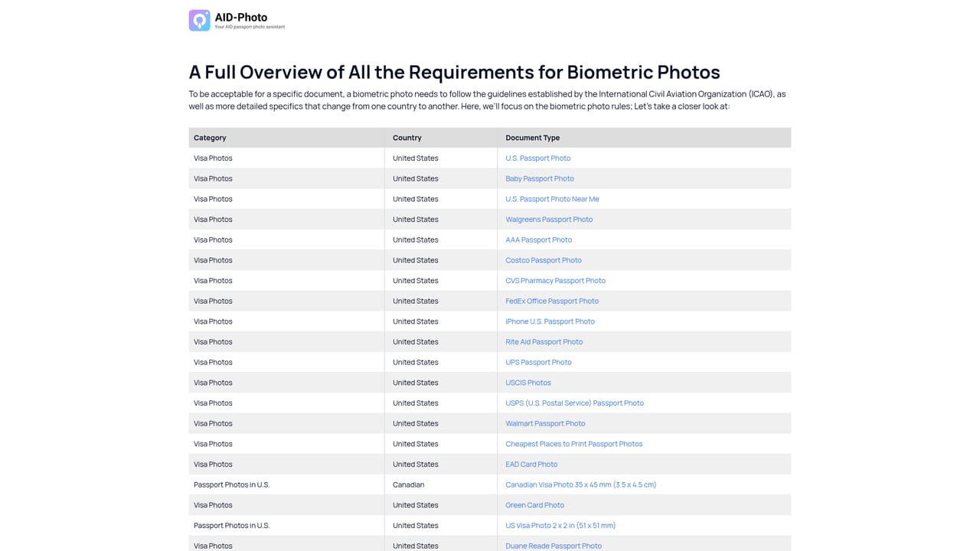Open Canadian Visa Photo 35 x 45 mm link
This screenshot has height=551, width=980.
(580, 484)
